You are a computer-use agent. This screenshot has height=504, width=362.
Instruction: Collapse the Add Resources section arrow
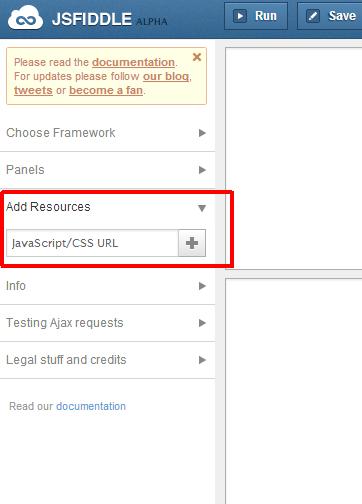(x=202, y=208)
